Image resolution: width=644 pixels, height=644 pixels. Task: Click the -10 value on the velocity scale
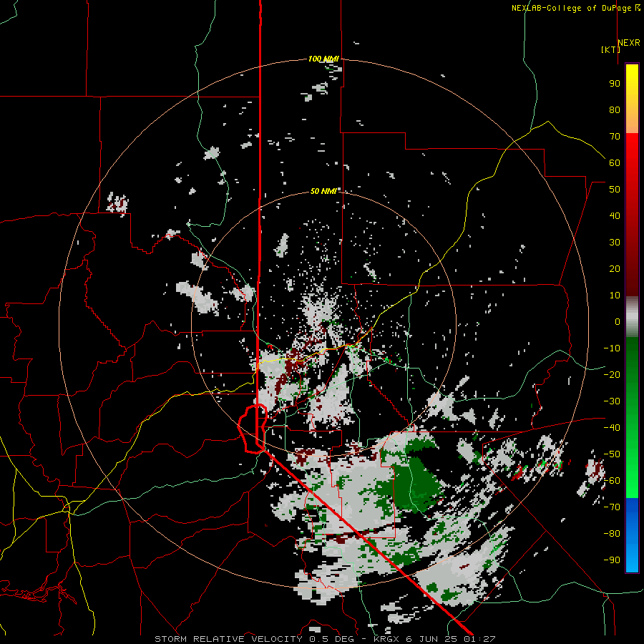(612, 348)
